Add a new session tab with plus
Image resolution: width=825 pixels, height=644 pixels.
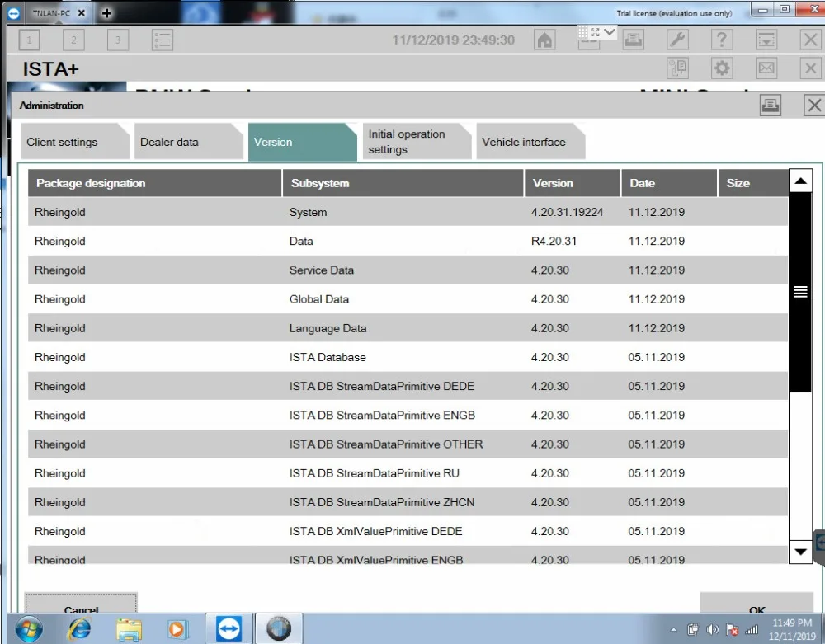[x=106, y=13]
